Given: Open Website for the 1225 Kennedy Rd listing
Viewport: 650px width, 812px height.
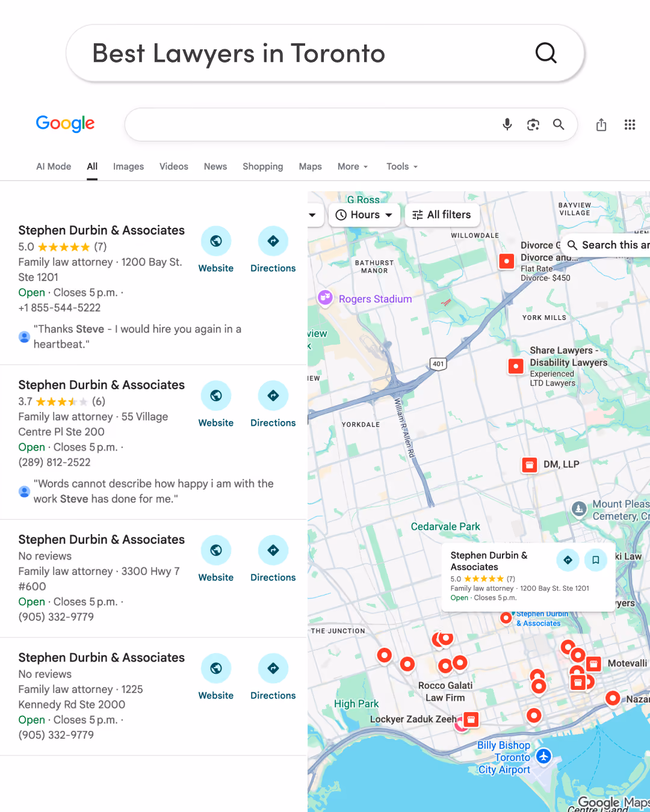Looking at the screenshot, I should point(216,677).
